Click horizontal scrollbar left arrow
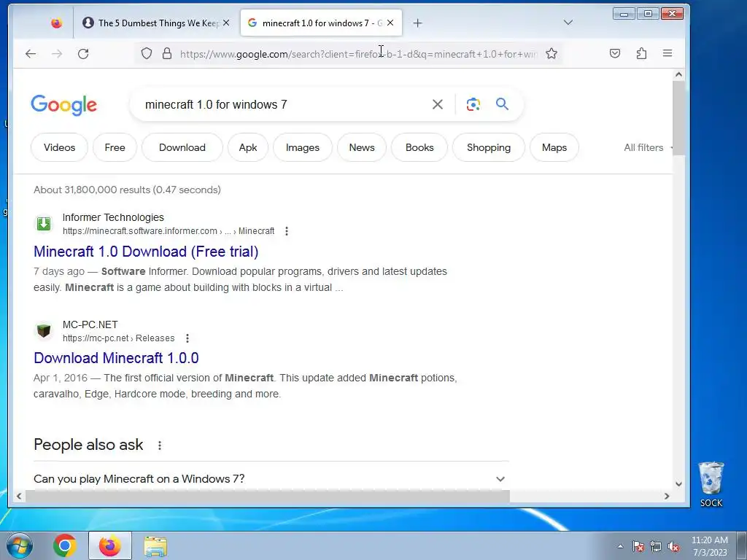The height and width of the screenshot is (560, 747). [x=18, y=496]
